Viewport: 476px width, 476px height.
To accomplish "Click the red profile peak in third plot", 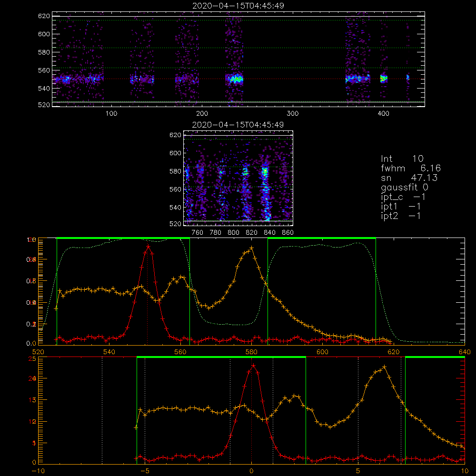I will click(x=148, y=246).
